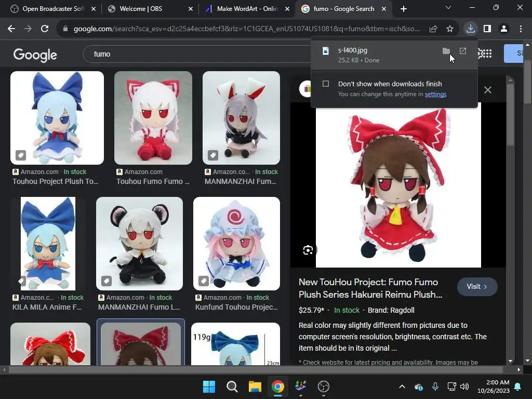Open the white-haired red-eyed fumo thumbnail

153,118
